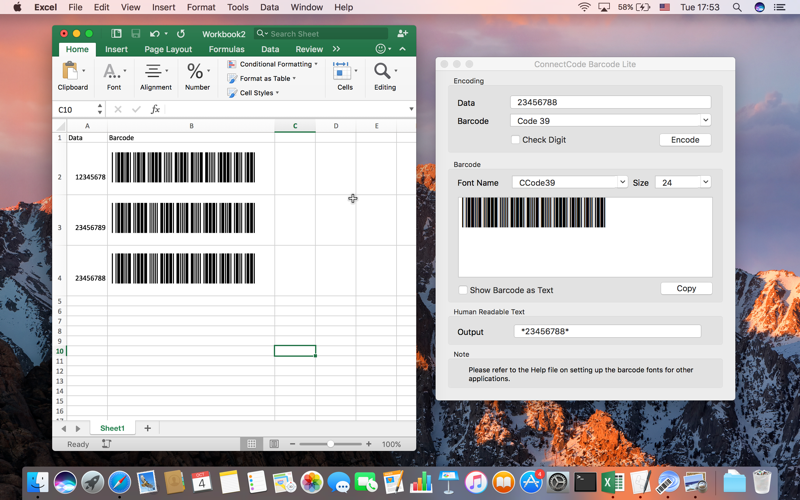
Task: Enable the Check Digit checkbox
Action: [515, 139]
